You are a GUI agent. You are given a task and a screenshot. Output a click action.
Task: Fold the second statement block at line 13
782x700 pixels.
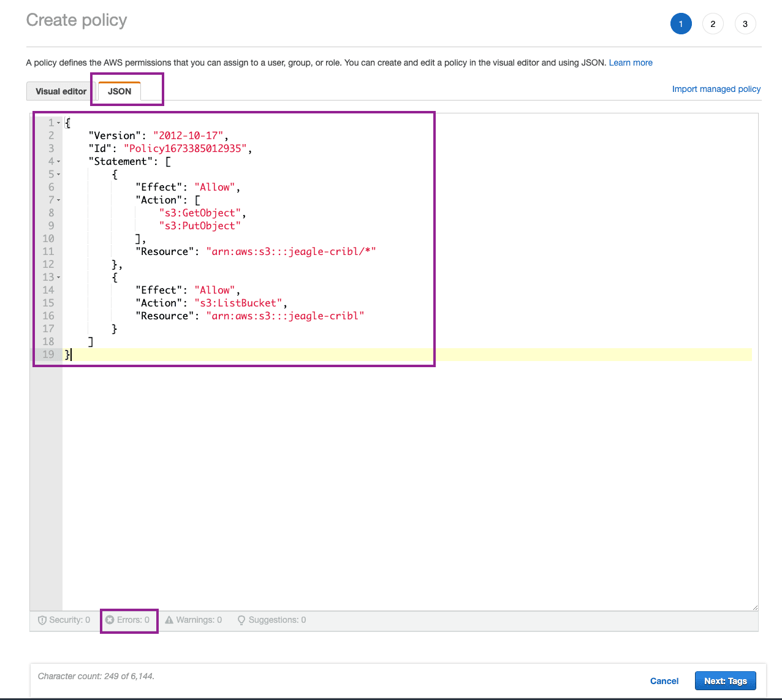tap(59, 278)
